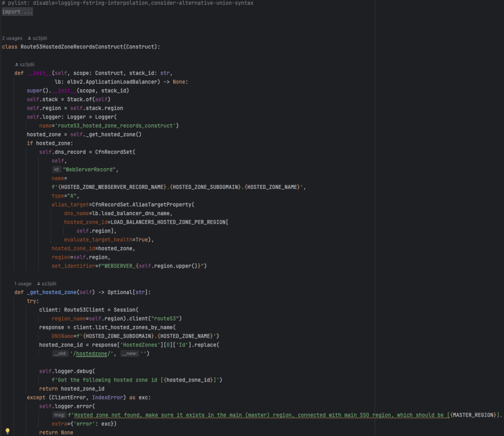The width and height of the screenshot is (504, 436).
Task: Click the '__old:' parameter inlay hint
Action: point(61,354)
